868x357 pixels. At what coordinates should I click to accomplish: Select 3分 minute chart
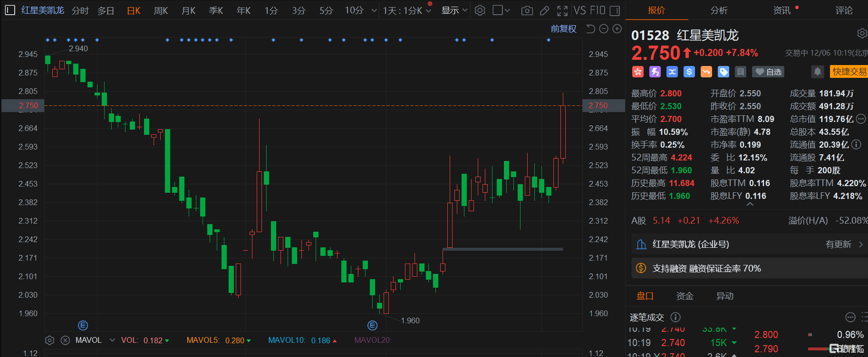(x=299, y=10)
